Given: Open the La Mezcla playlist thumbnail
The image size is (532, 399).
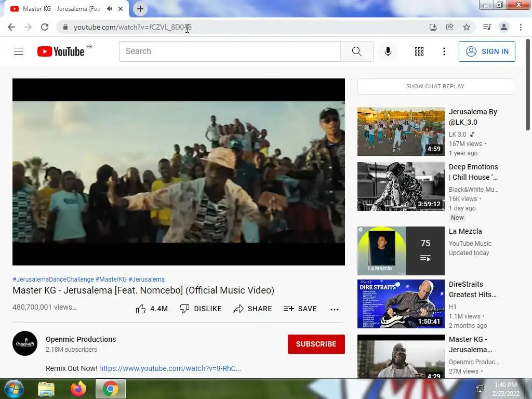Looking at the screenshot, I should pyautogui.click(x=401, y=251).
